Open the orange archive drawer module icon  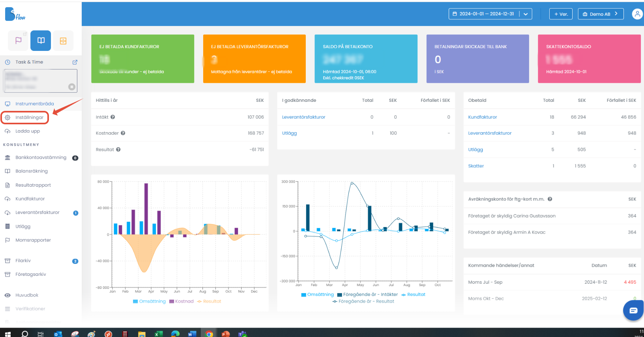pos(63,41)
